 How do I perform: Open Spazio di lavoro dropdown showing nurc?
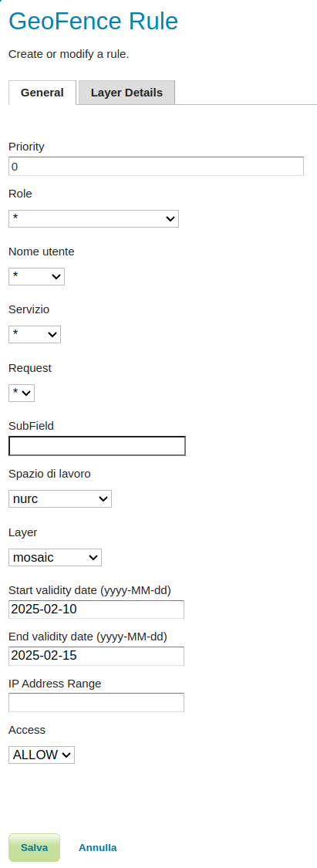[59, 498]
